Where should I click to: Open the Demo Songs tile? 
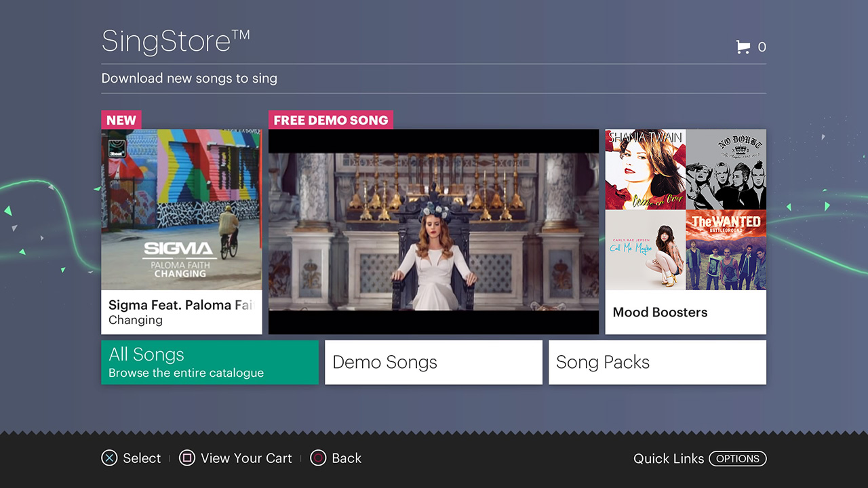coord(433,363)
